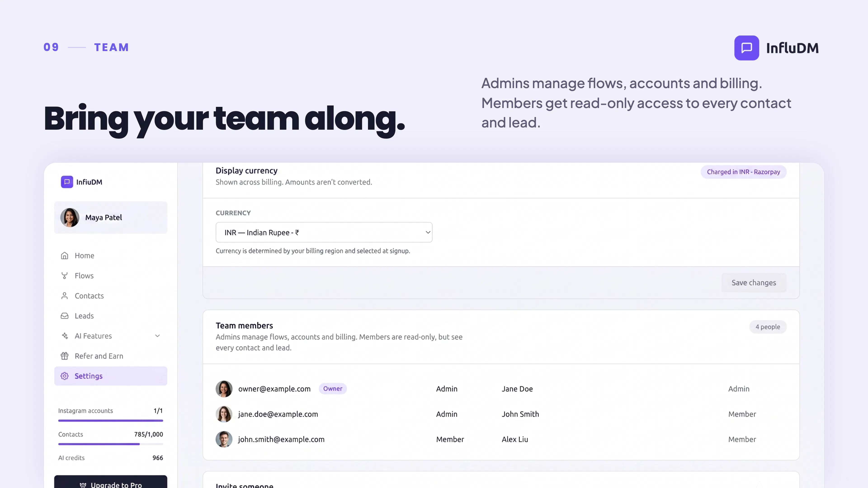Click Instagram accounts usage bar
The height and width of the screenshot is (488, 868).
(111, 421)
